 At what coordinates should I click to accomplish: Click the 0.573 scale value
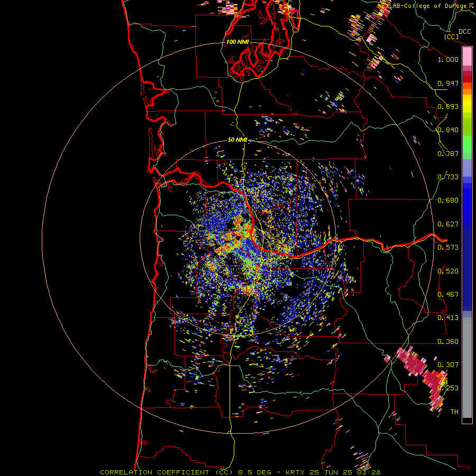[448, 248]
